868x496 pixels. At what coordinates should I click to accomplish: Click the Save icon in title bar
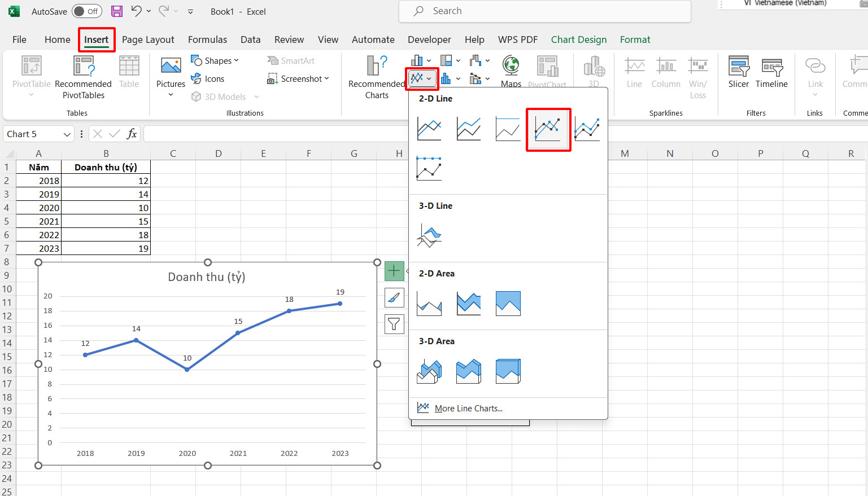[x=117, y=11]
